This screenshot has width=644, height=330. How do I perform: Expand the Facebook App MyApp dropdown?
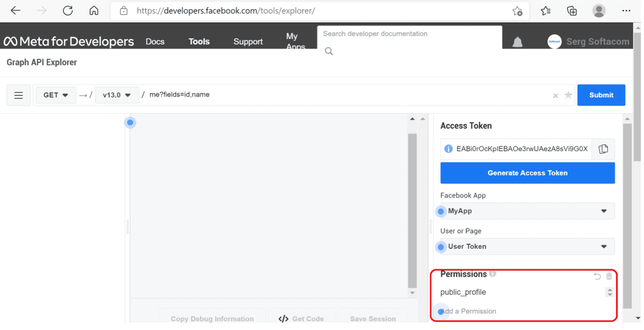click(x=528, y=211)
